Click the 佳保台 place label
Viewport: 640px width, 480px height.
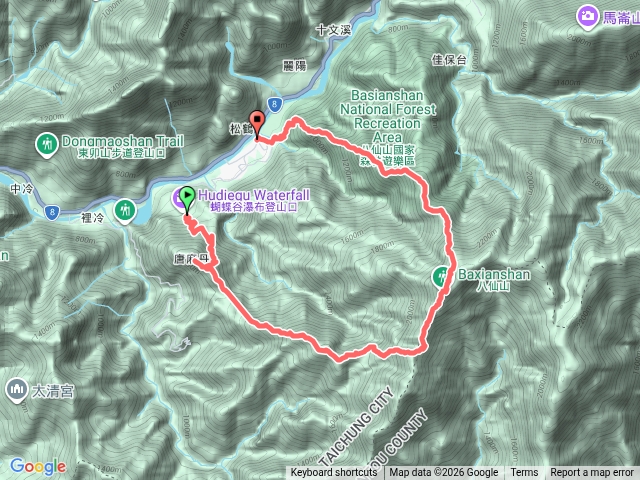[449, 60]
